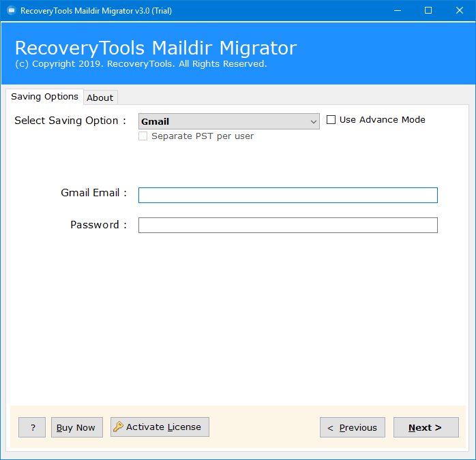
Task: Minimize the Maildir Migrator window
Action: (x=398, y=11)
